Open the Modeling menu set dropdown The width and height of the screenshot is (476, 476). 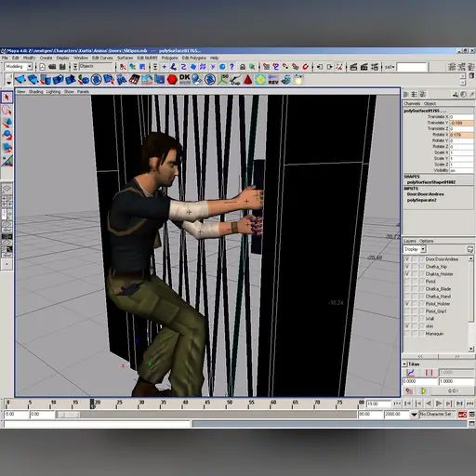pyautogui.click(x=30, y=67)
